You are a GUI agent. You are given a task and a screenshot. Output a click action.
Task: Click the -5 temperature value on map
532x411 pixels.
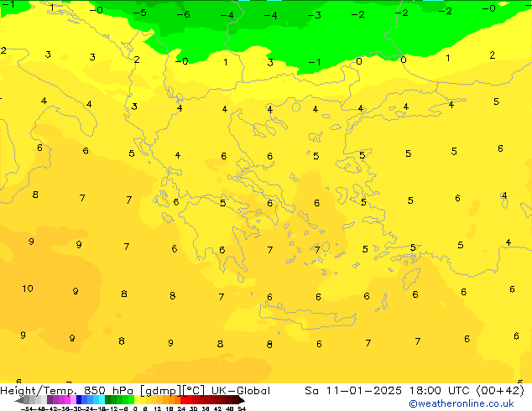[139, 13]
